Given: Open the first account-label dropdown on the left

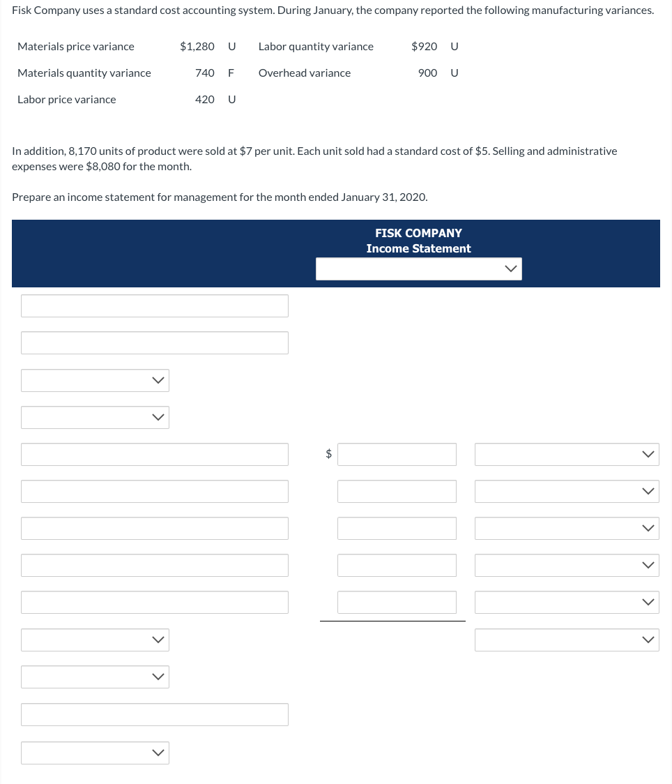Looking at the screenshot, I should click(x=95, y=380).
